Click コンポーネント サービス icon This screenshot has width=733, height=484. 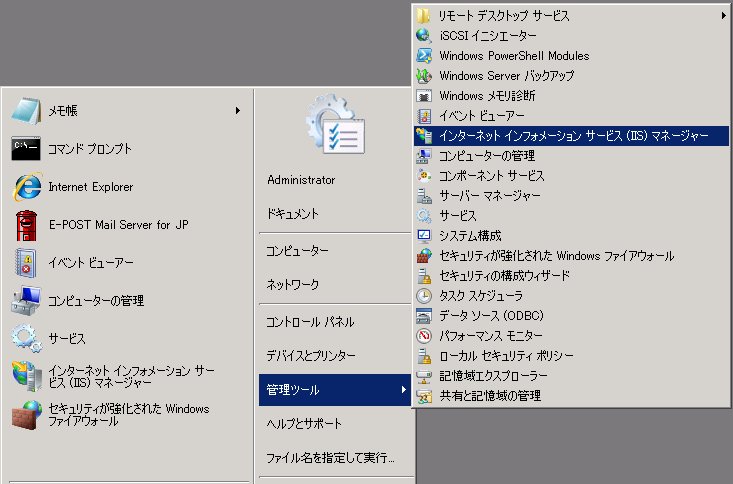[x=424, y=176]
